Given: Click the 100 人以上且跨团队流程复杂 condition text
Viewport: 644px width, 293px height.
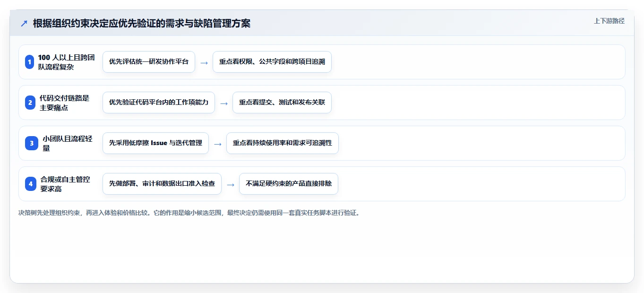Looking at the screenshot, I should click(67, 62).
